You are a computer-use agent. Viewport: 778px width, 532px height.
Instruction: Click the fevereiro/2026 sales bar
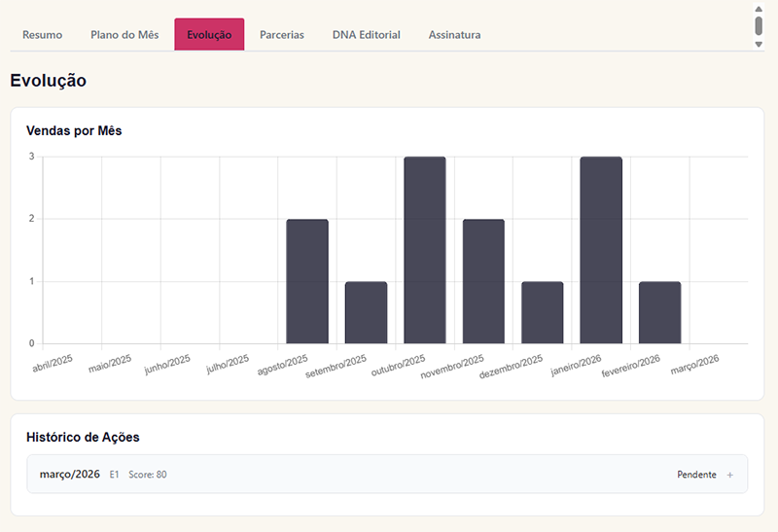click(x=659, y=313)
